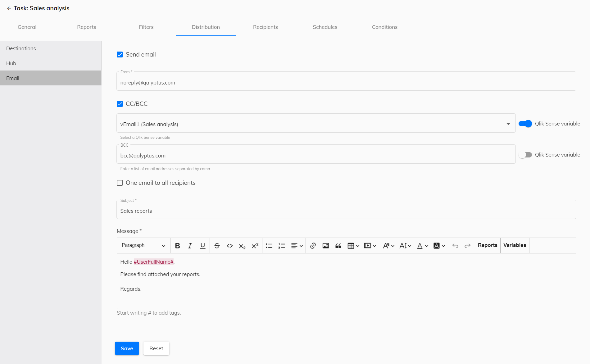Insert a block quote in the message
Image resolution: width=590 pixels, height=364 pixels.
tap(338, 245)
